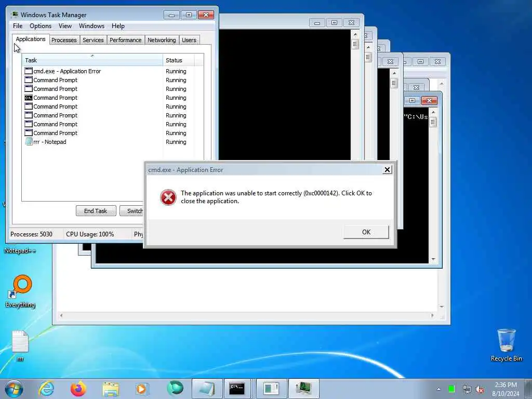The image size is (532, 399).
Task: Open the Windows Start menu
Action: coord(14,389)
